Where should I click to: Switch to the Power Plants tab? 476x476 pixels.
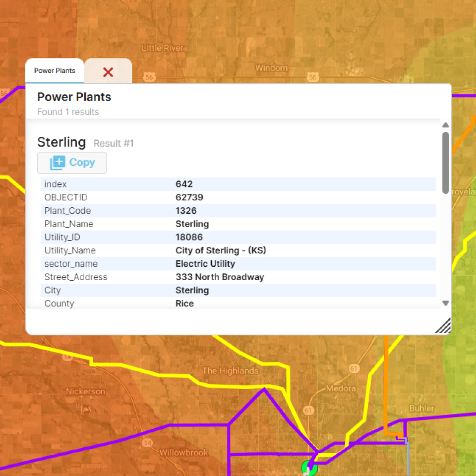point(55,71)
